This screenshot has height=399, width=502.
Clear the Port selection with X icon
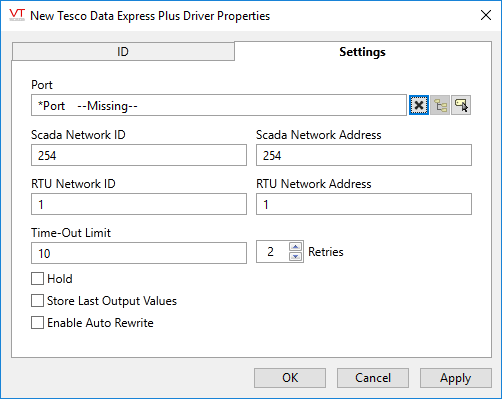(419, 105)
